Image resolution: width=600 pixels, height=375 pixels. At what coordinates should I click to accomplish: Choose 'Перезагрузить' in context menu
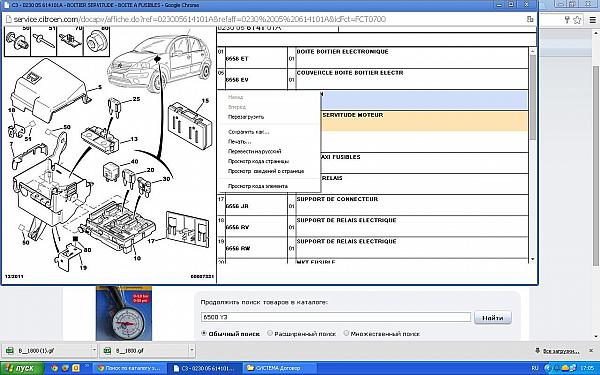[x=246, y=117]
